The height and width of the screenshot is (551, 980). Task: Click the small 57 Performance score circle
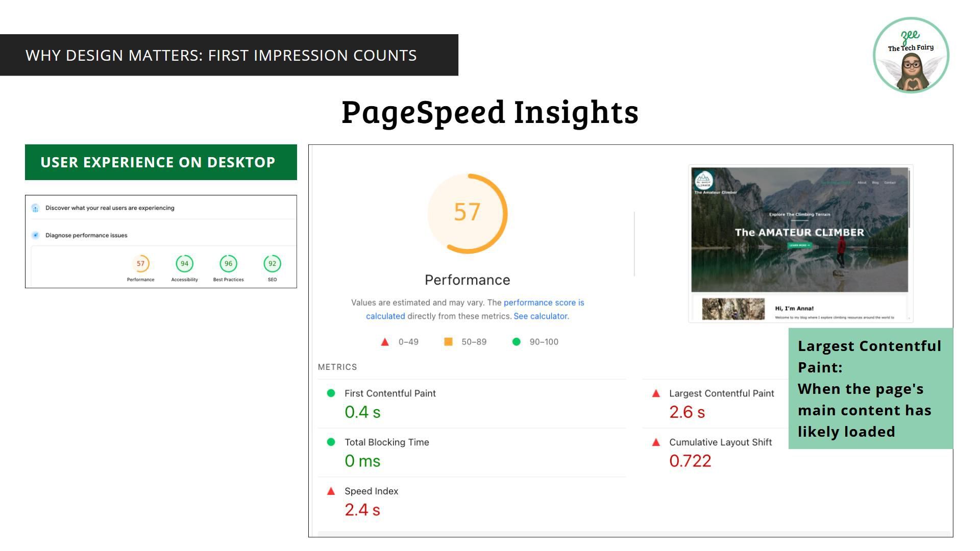(140, 264)
